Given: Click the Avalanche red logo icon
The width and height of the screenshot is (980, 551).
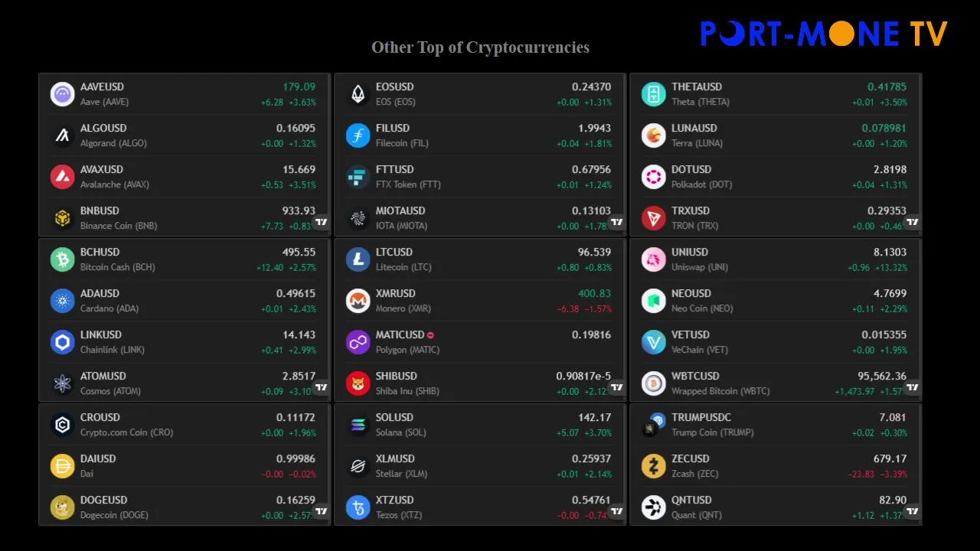Looking at the screenshot, I should [62, 177].
